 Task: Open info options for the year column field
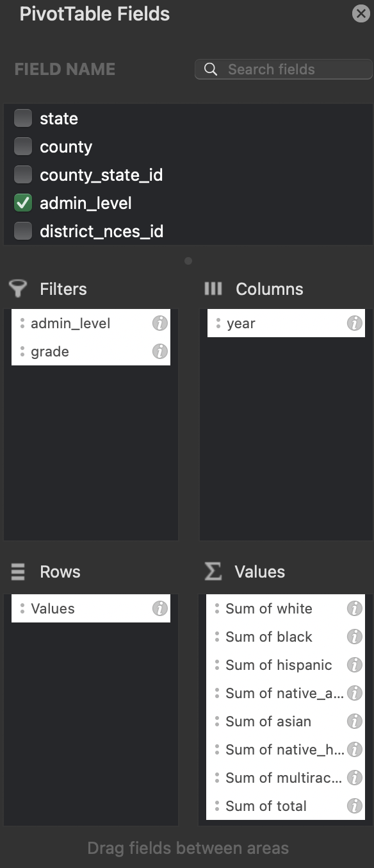(x=355, y=323)
